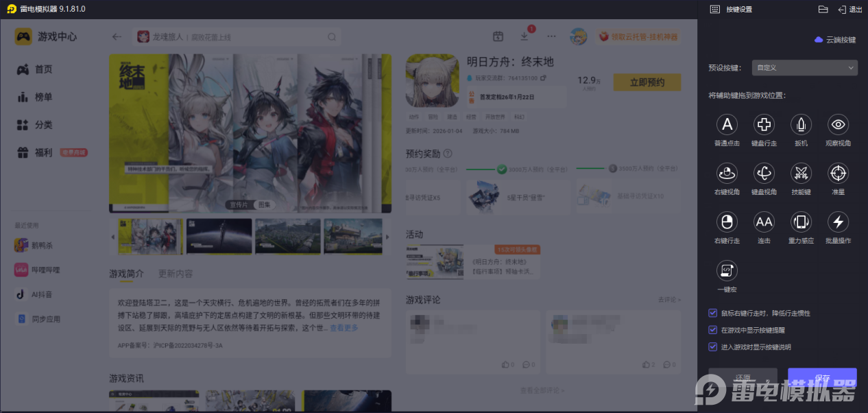Go to 首页 in sidebar
Screen dimensions: 868x413
[x=35, y=69]
